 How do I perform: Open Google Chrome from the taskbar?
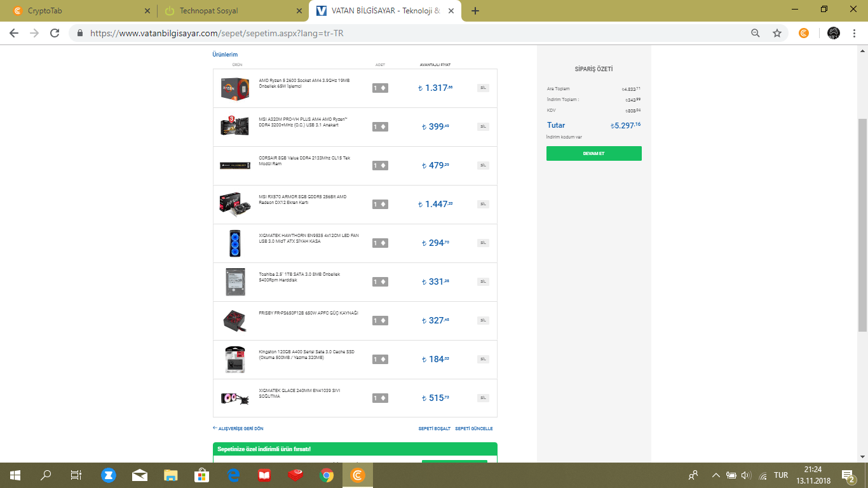click(x=327, y=475)
